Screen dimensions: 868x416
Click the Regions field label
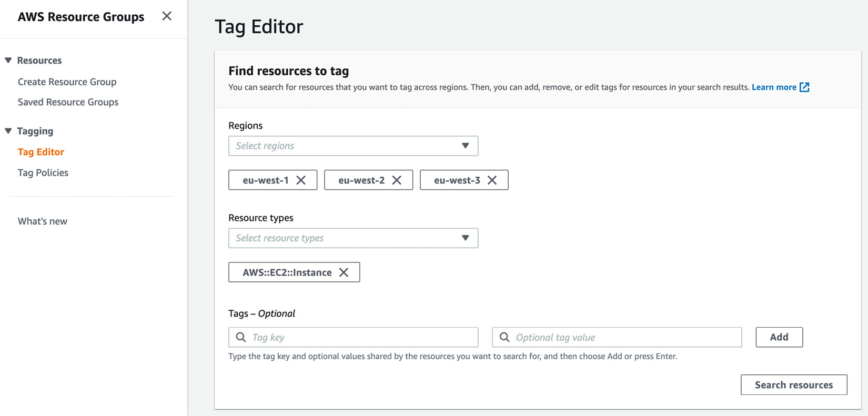246,126
